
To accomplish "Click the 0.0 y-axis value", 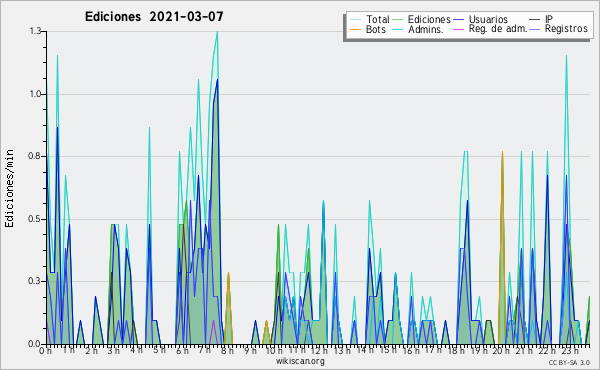I will tap(35, 344).
